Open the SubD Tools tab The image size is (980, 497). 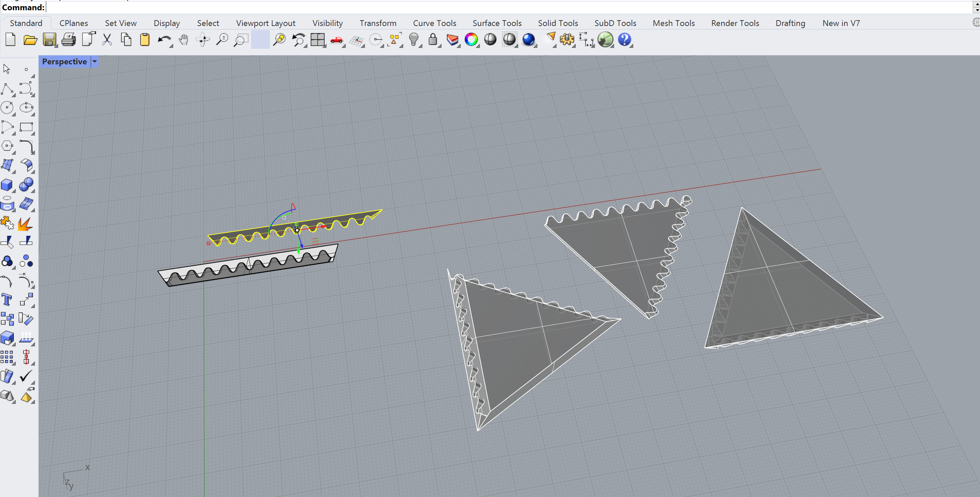615,23
